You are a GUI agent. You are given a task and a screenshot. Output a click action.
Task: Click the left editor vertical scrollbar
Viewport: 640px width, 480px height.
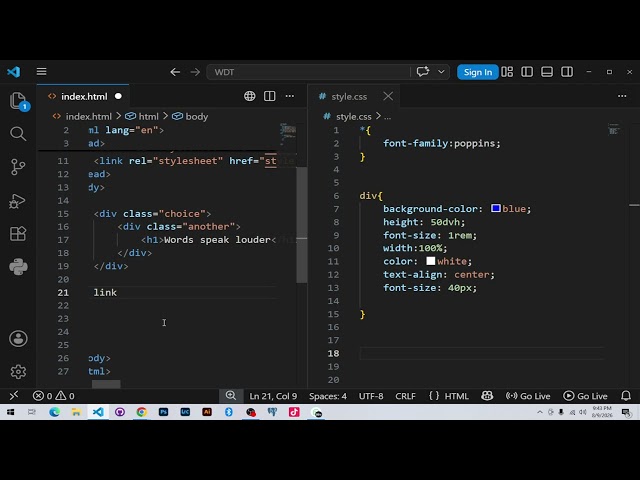coord(302,224)
